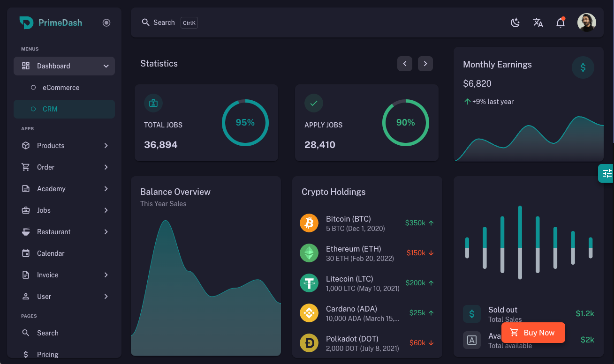Click the Buy Now button
This screenshot has width=614, height=364.
533,333
